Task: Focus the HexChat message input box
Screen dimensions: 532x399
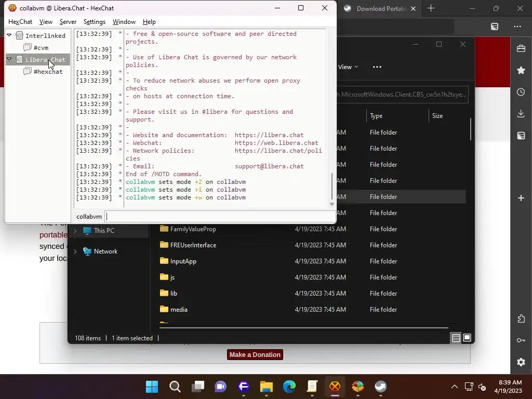Action: click(220, 217)
